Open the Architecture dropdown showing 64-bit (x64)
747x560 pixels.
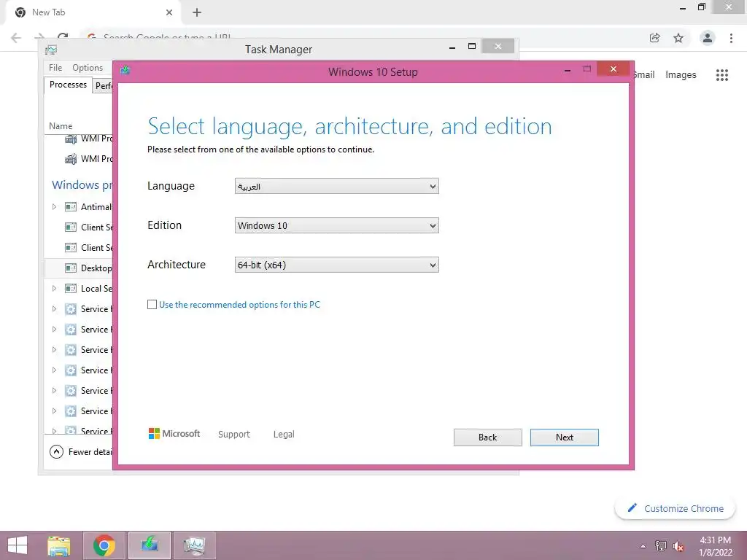pos(336,265)
